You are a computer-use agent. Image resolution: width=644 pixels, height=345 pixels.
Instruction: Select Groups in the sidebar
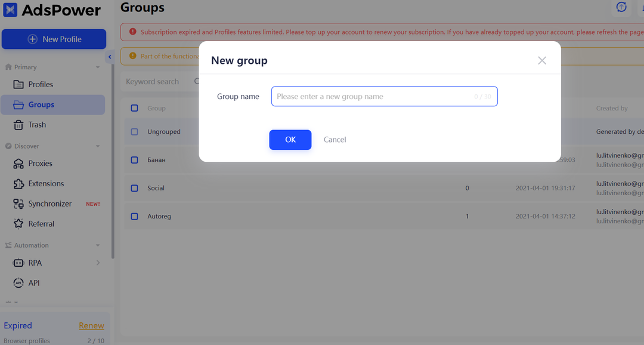[52, 104]
